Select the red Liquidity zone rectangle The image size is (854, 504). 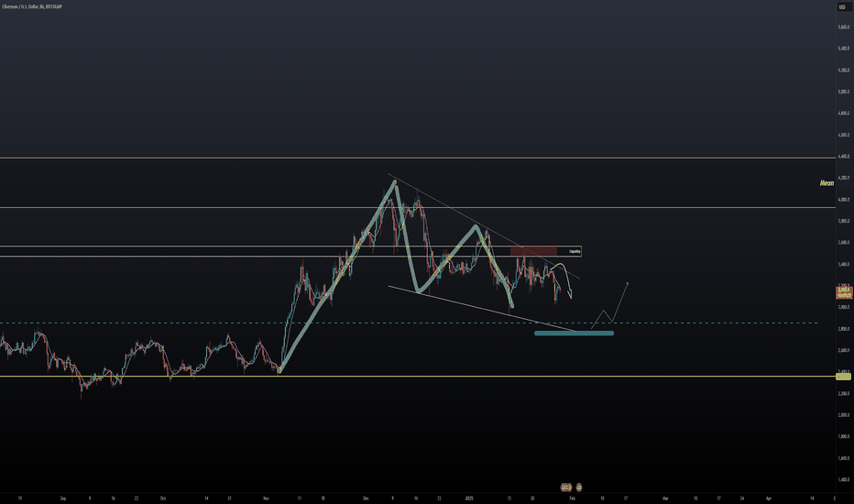(533, 251)
